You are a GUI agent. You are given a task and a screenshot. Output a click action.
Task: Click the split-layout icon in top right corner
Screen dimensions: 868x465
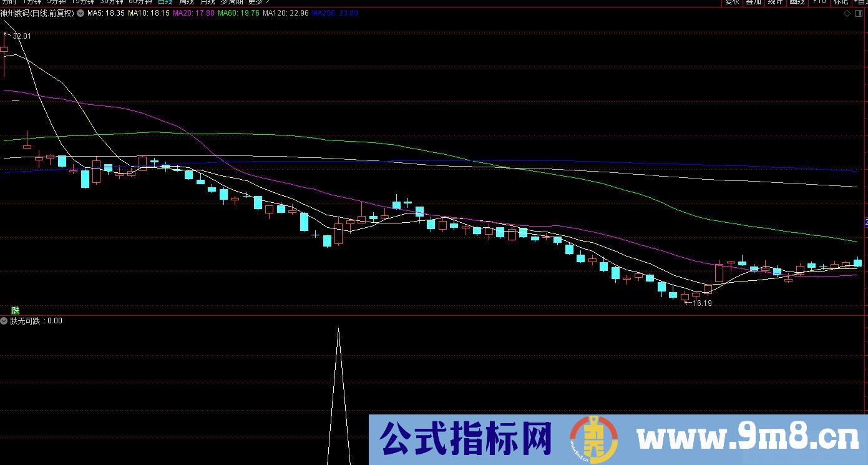(x=859, y=13)
